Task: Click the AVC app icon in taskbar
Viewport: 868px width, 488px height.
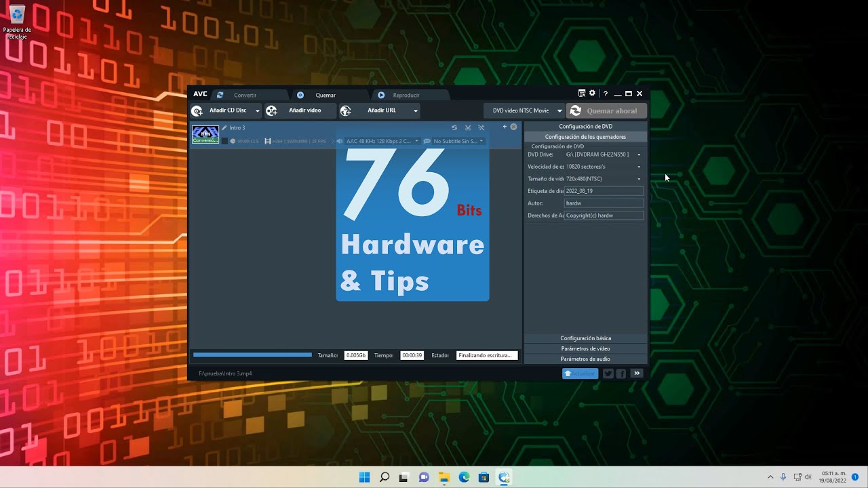Action: tap(504, 477)
